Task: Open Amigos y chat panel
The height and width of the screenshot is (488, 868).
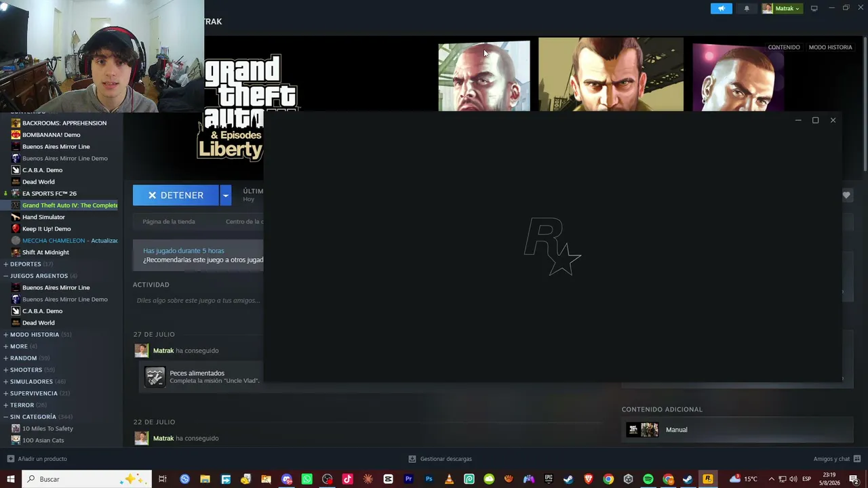Action: [x=837, y=459]
